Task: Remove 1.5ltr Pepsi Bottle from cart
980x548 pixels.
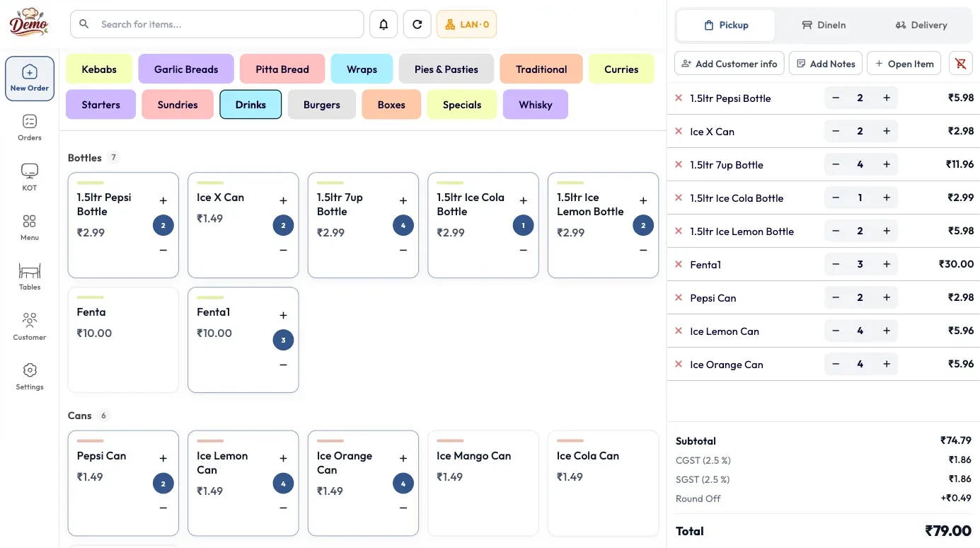Action: point(679,98)
